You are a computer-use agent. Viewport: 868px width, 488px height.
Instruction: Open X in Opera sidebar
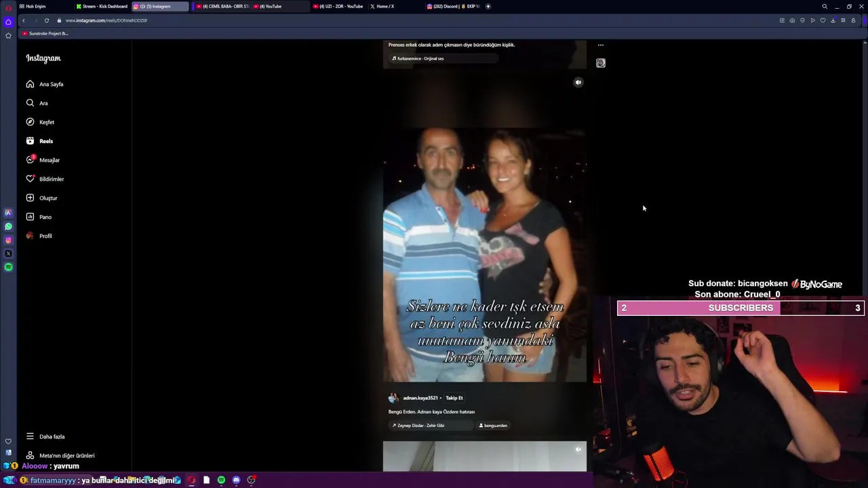[x=8, y=253]
